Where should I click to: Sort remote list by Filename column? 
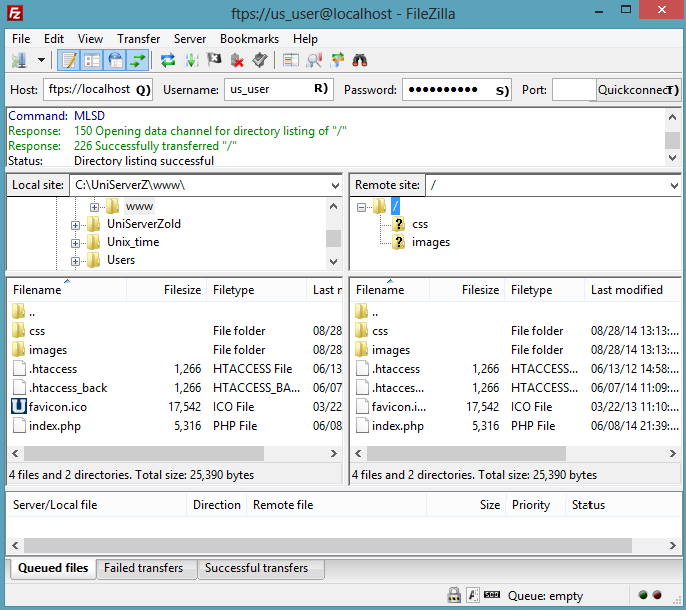click(390, 290)
